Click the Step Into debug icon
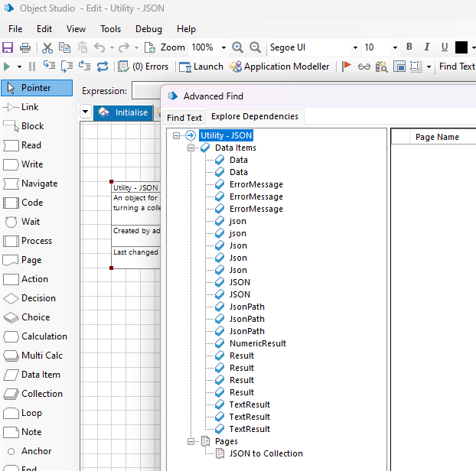 (x=49, y=66)
